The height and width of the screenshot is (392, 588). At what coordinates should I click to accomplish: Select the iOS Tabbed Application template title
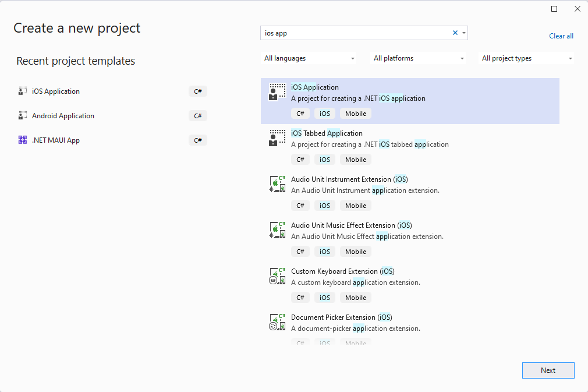click(327, 133)
